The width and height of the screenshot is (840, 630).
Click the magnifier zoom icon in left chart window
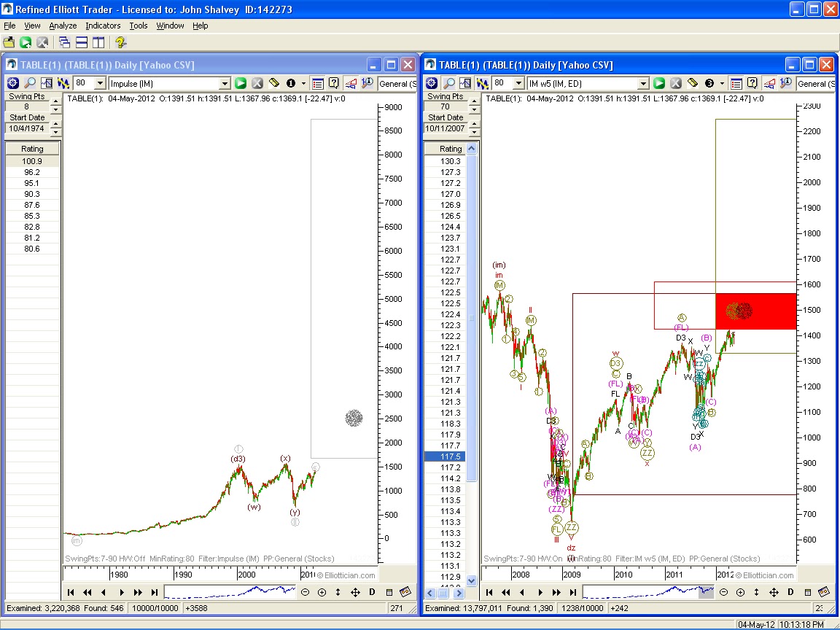pyautogui.click(x=30, y=83)
